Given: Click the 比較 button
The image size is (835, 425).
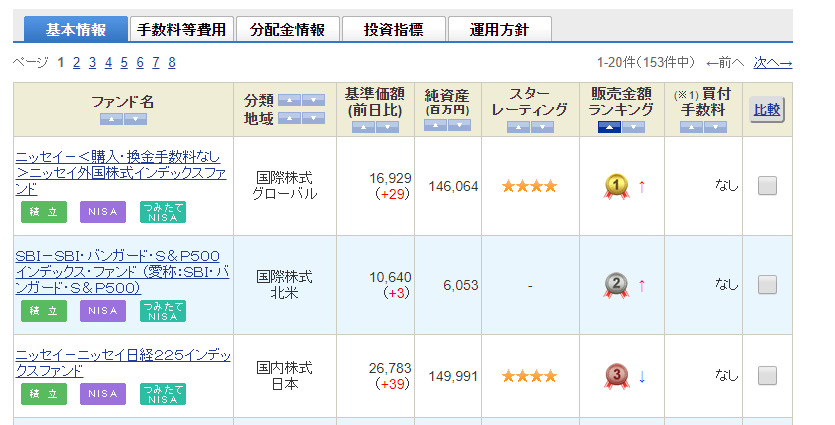Looking at the screenshot, I should tap(767, 110).
